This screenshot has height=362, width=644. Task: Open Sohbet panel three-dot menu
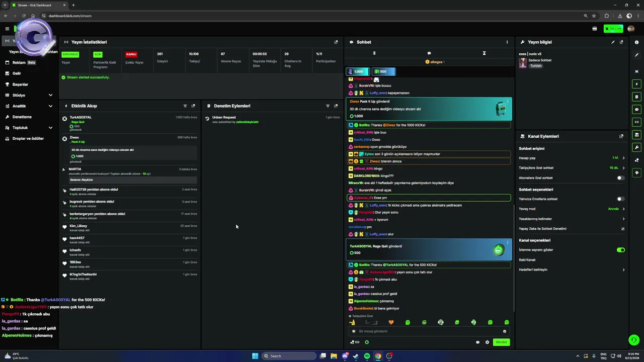(507, 42)
